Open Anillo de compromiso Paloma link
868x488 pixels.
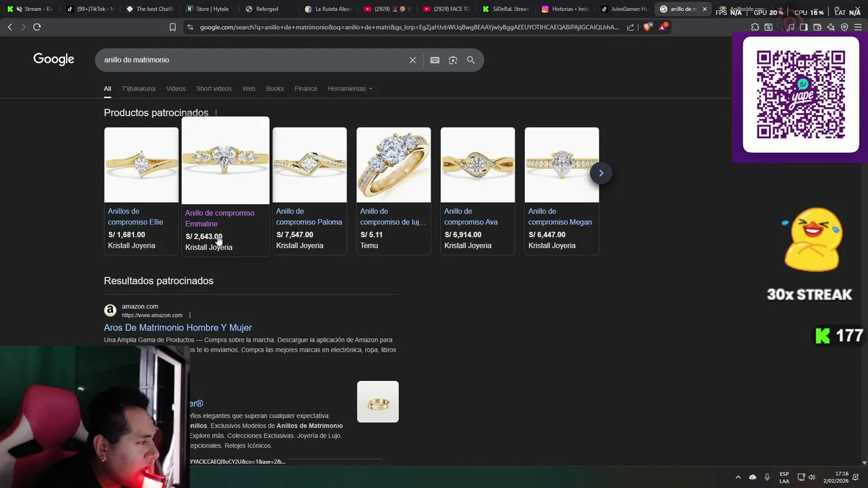pyautogui.click(x=309, y=216)
